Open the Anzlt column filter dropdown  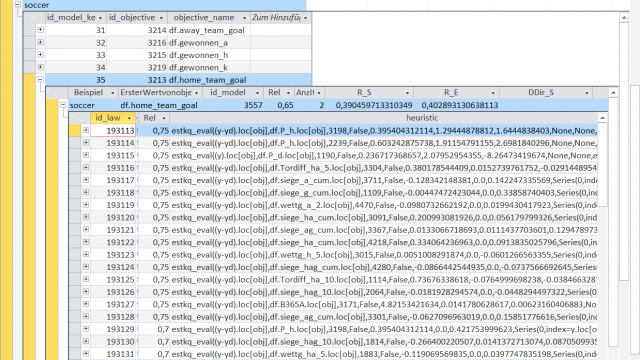coord(319,93)
